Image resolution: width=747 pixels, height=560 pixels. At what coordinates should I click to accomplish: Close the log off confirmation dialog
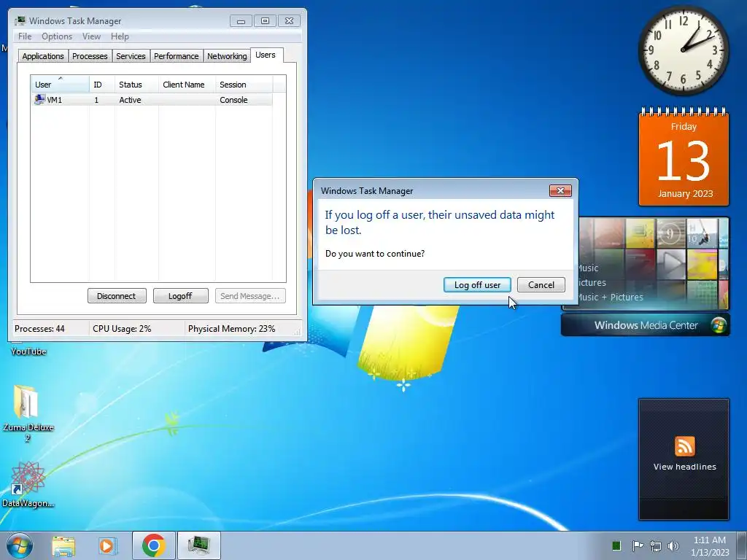point(560,190)
